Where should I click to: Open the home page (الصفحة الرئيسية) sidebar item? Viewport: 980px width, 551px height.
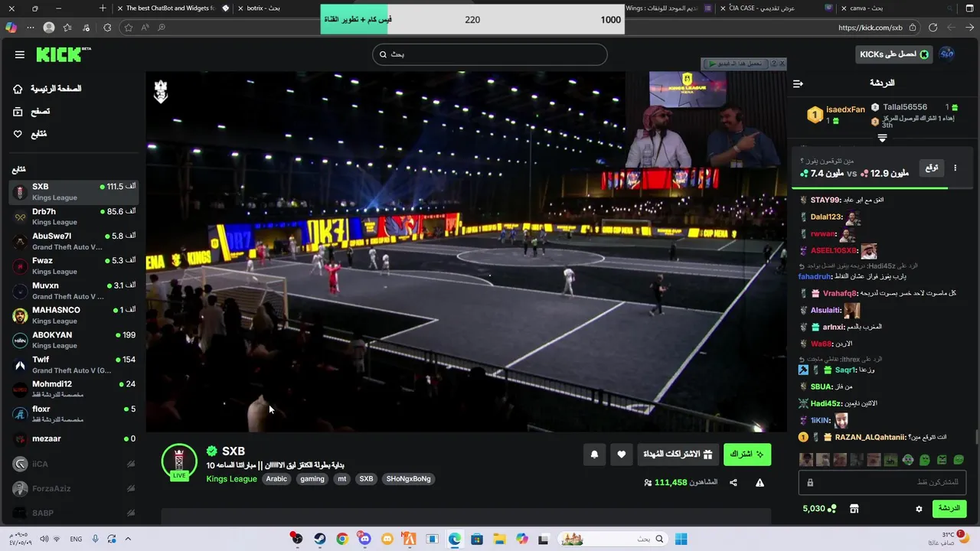click(x=47, y=89)
